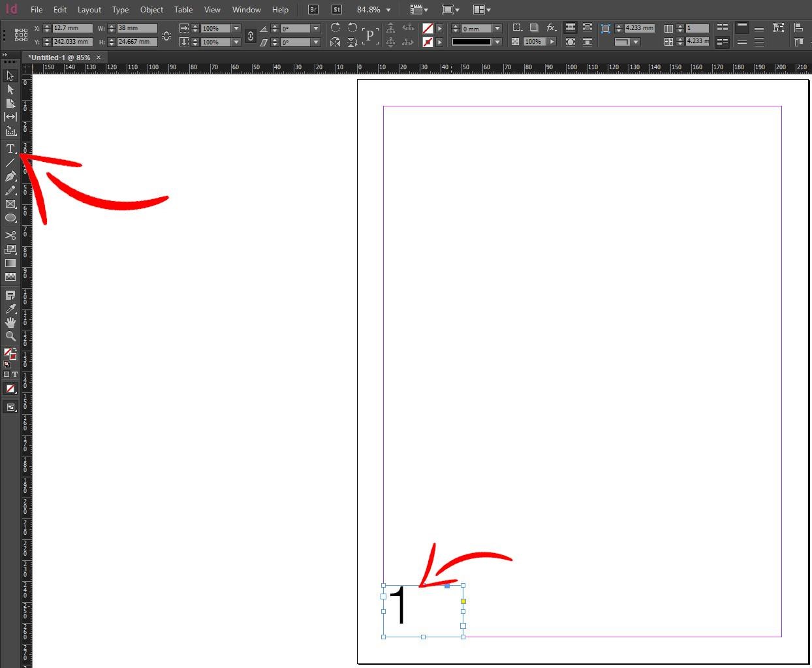Select the Pen tool
The height and width of the screenshot is (668, 812).
10,176
